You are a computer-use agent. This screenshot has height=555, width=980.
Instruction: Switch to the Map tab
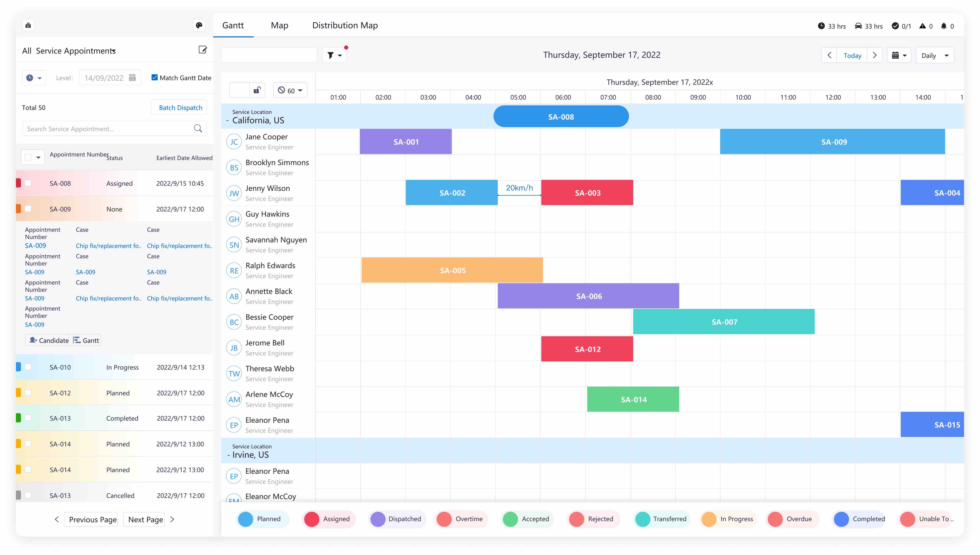tap(279, 25)
